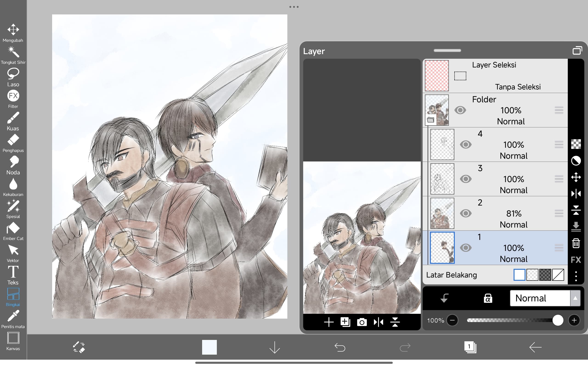Hide the Folder layer group
Screen dimensions: 588x367
[460, 110]
